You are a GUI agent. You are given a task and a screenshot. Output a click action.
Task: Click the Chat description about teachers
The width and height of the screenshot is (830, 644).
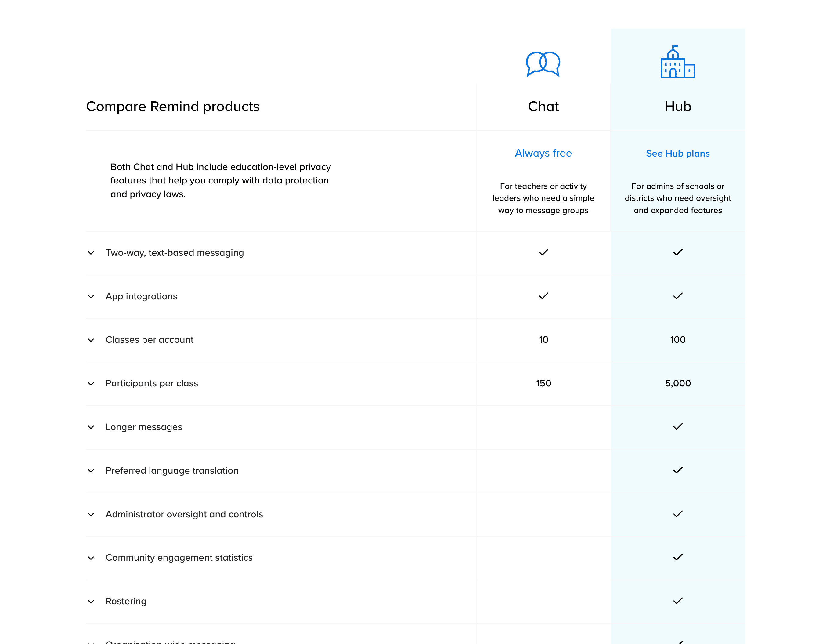pos(543,198)
